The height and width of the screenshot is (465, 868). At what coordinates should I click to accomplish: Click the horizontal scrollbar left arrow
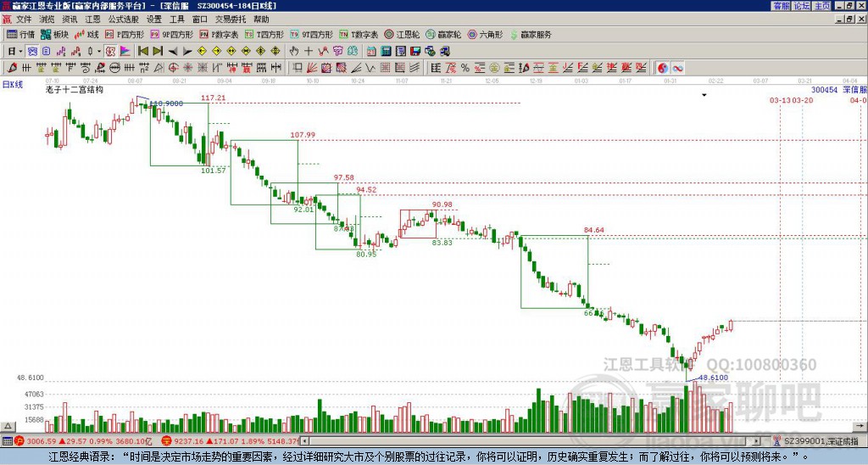click(304, 441)
